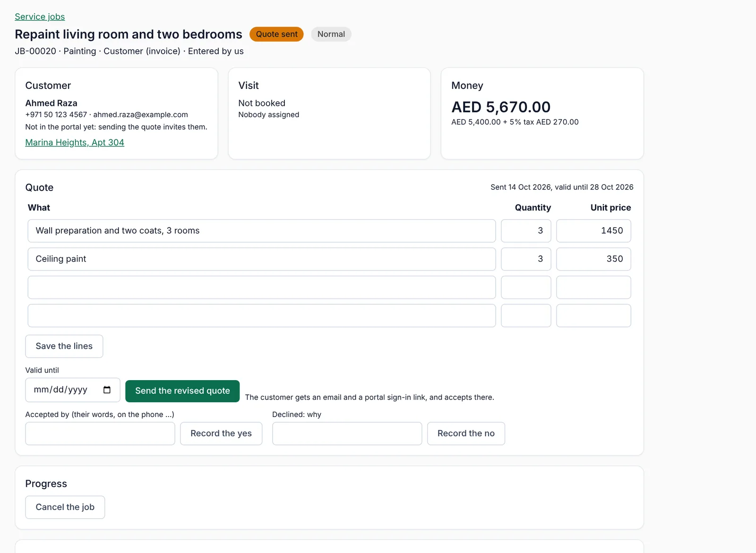Click the 'Not booked' visit status text

262,103
